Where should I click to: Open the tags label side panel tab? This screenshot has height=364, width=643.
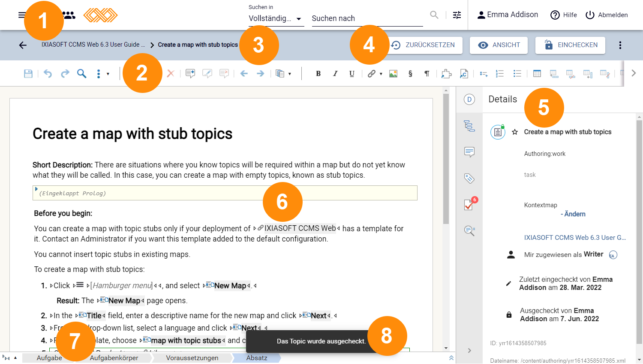pos(469,178)
